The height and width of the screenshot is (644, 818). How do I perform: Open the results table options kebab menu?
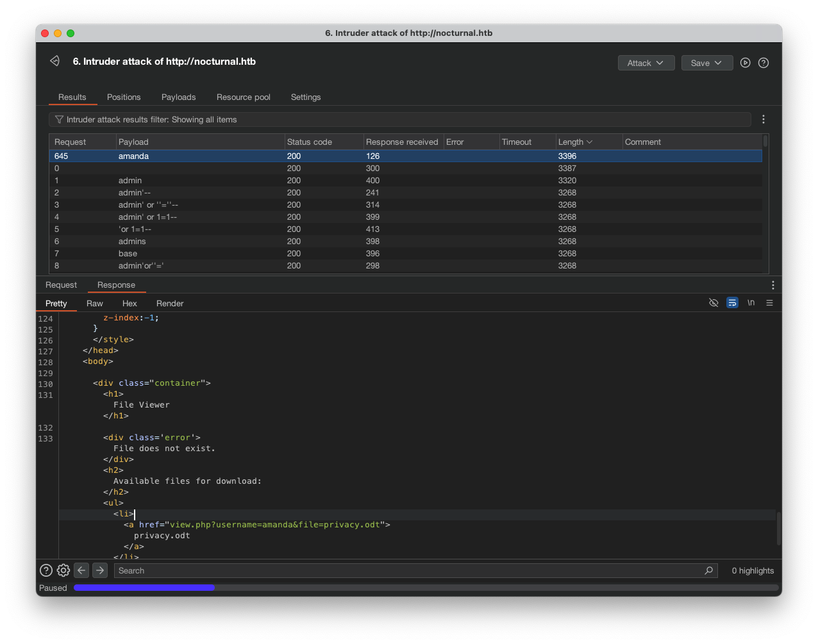764,120
